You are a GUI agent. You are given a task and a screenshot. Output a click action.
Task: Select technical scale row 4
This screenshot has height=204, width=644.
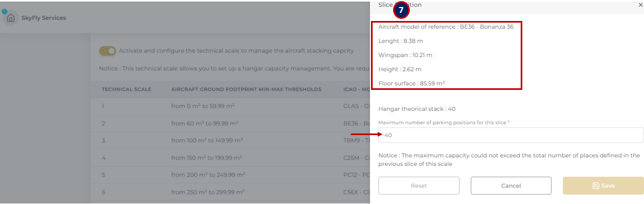pos(230,157)
